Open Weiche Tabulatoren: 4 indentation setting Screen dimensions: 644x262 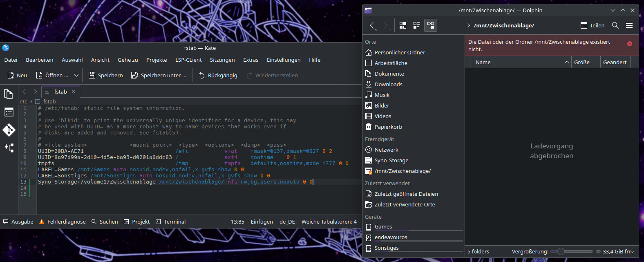point(329,222)
